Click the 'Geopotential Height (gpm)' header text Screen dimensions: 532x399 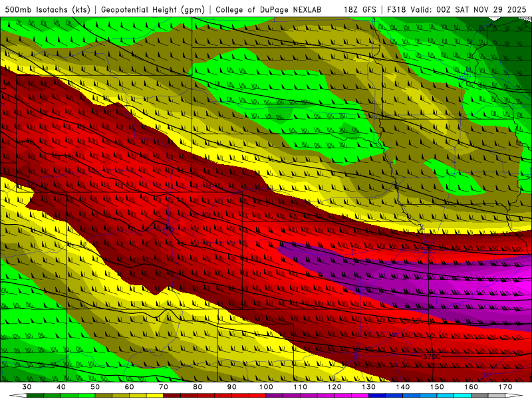pos(153,9)
